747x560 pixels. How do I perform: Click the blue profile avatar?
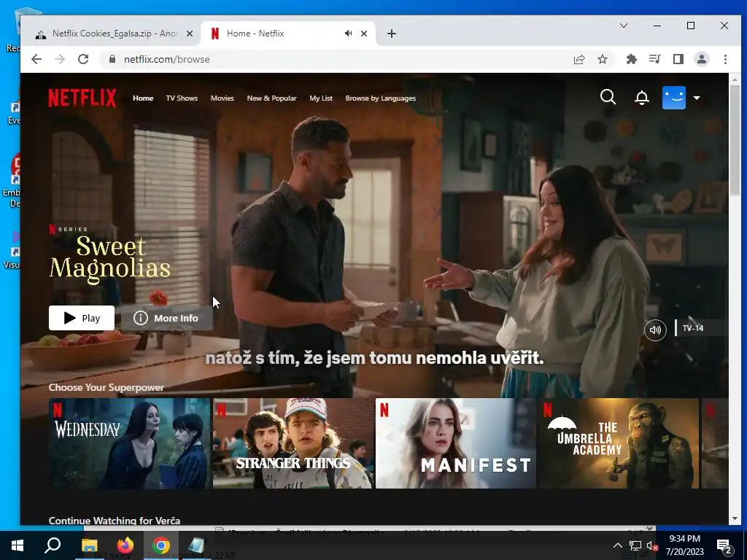pyautogui.click(x=673, y=98)
